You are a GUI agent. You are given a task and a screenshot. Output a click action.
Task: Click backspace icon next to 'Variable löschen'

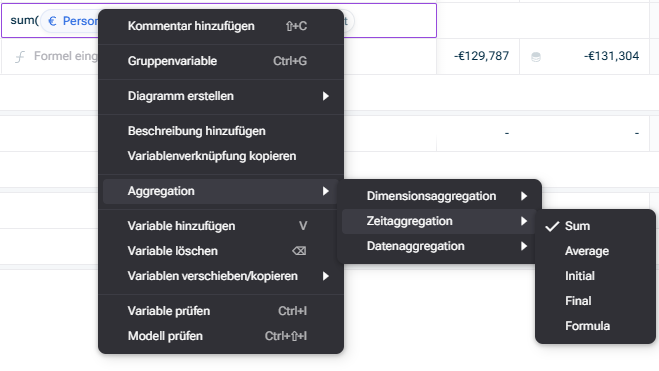(x=299, y=251)
